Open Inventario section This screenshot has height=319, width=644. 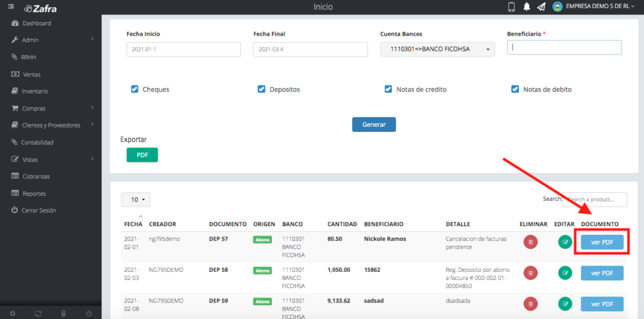pyautogui.click(x=35, y=91)
